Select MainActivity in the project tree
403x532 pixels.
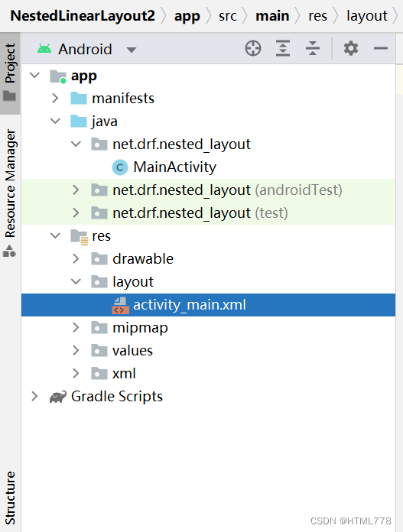(x=175, y=167)
